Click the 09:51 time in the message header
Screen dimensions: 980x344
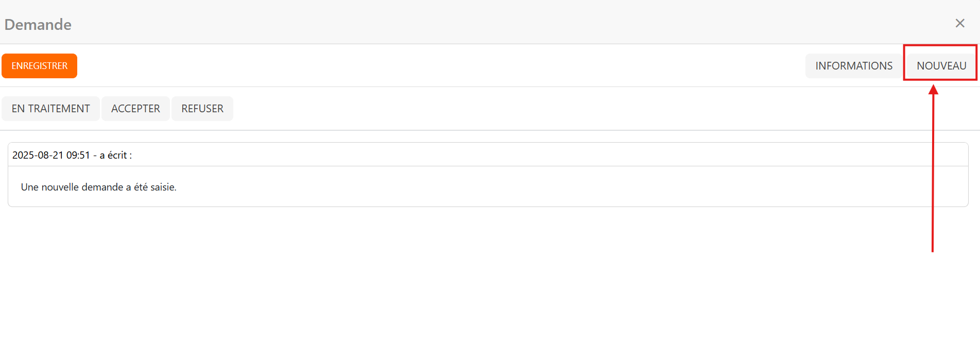78,155
